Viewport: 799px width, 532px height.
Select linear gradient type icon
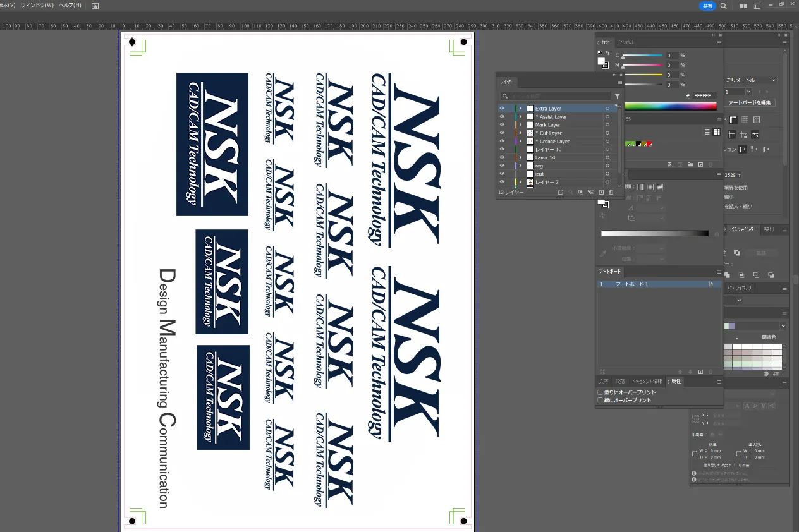640,187
